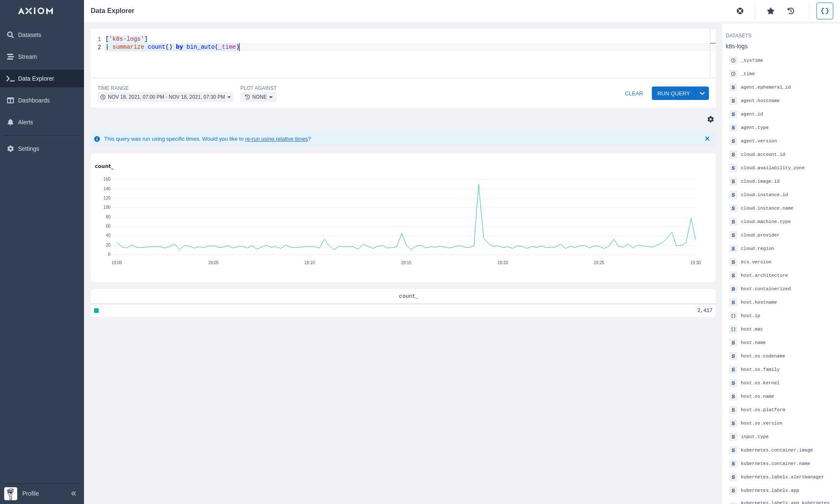Open the Plot Against NONE dropdown

tap(258, 97)
